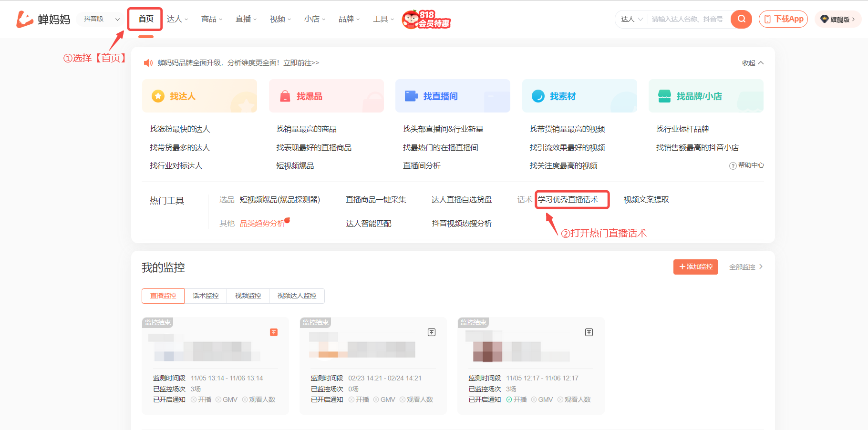Switch to 直播监控 tab
The width and height of the screenshot is (868, 430).
point(163,296)
